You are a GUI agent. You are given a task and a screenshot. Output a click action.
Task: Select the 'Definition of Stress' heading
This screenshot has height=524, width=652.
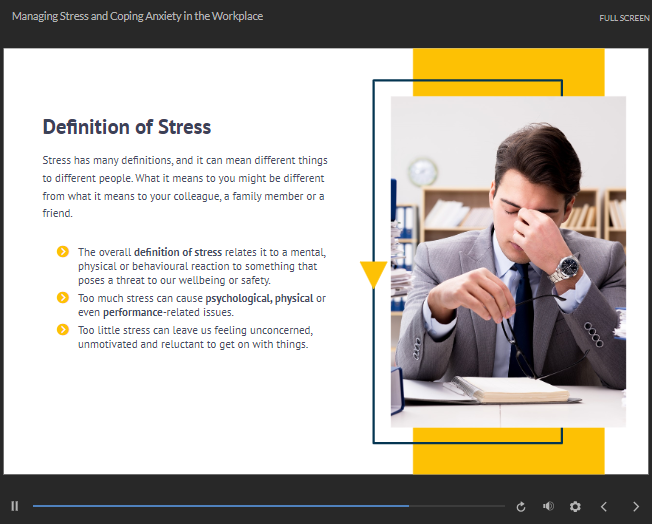pos(127,127)
